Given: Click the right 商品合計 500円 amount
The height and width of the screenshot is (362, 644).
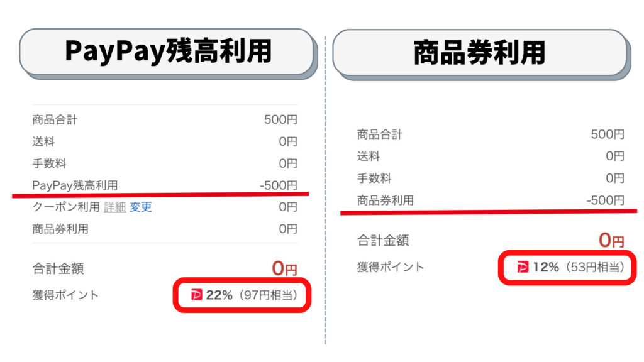Looking at the screenshot, I should click(x=608, y=134).
